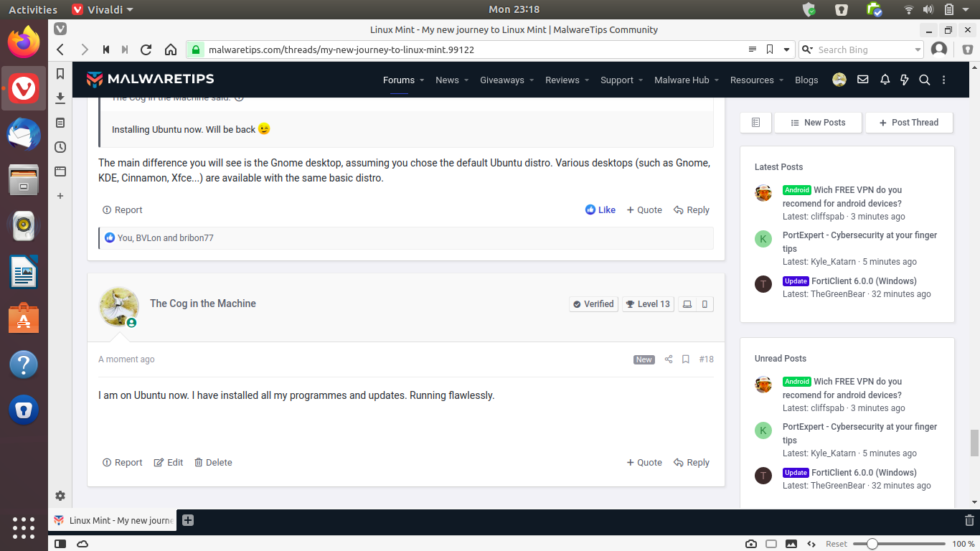Click the forum alerts bell icon
The height and width of the screenshot is (551, 980).
point(885,80)
